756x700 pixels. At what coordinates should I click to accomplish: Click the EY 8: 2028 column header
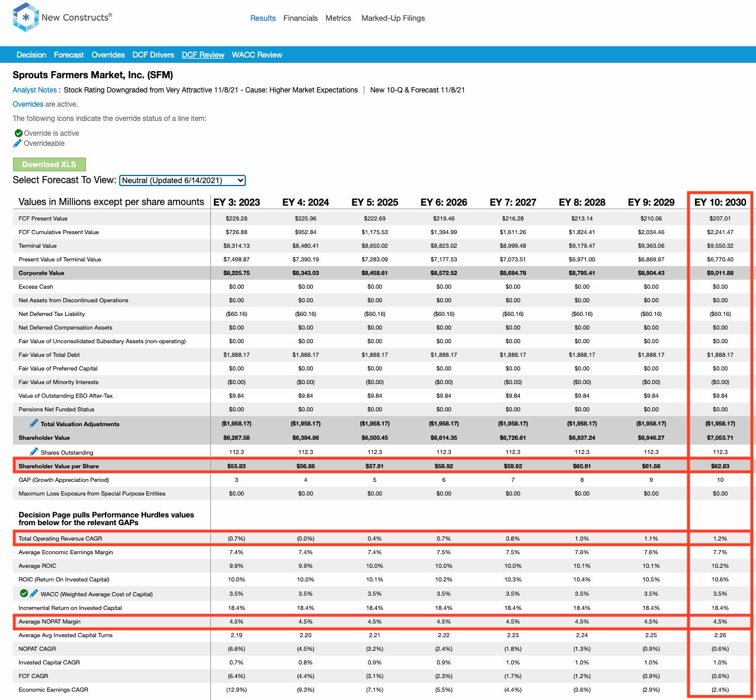coord(582,202)
